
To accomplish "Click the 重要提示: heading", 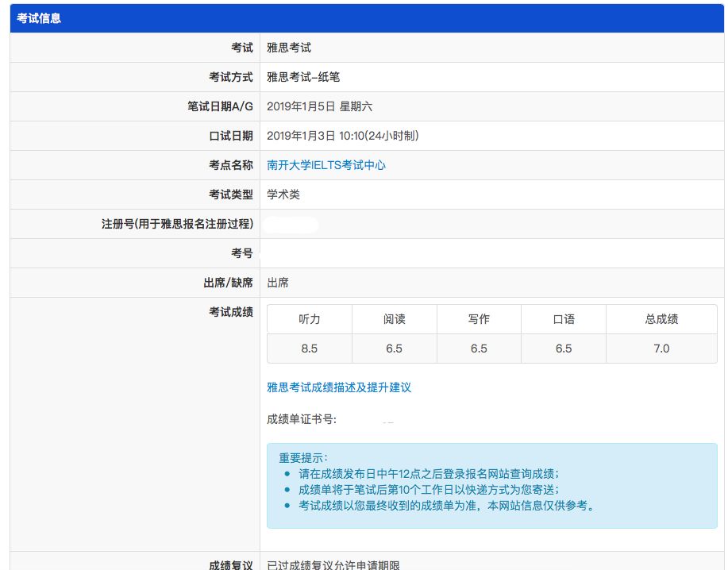I will click(x=303, y=458).
